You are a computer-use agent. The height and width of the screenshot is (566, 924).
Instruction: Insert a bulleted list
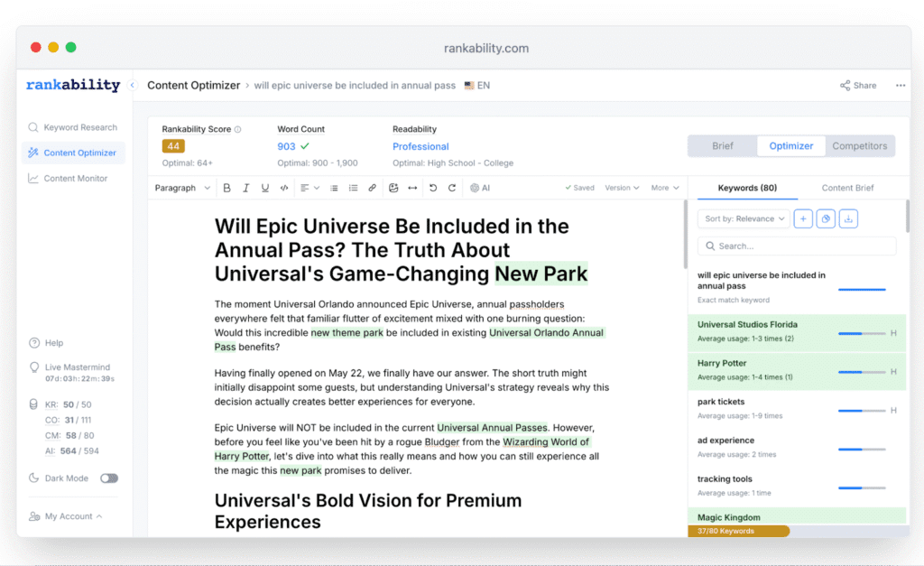coord(334,188)
